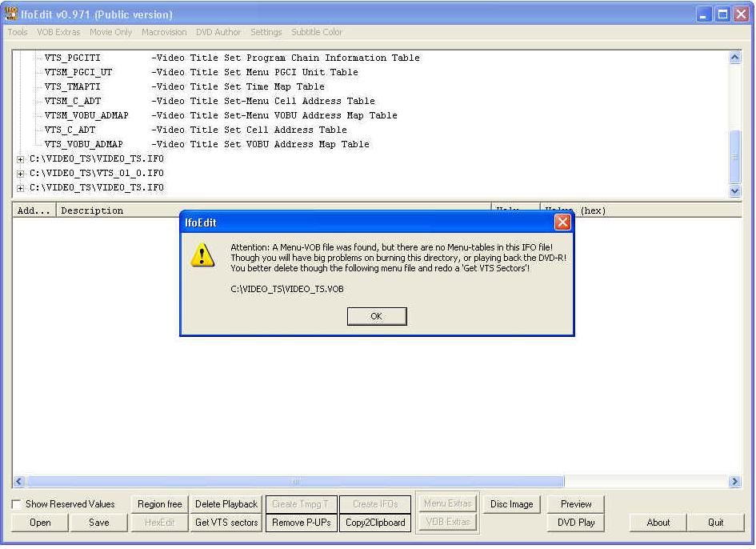
Task: Open the Settings menu
Action: pos(266,32)
